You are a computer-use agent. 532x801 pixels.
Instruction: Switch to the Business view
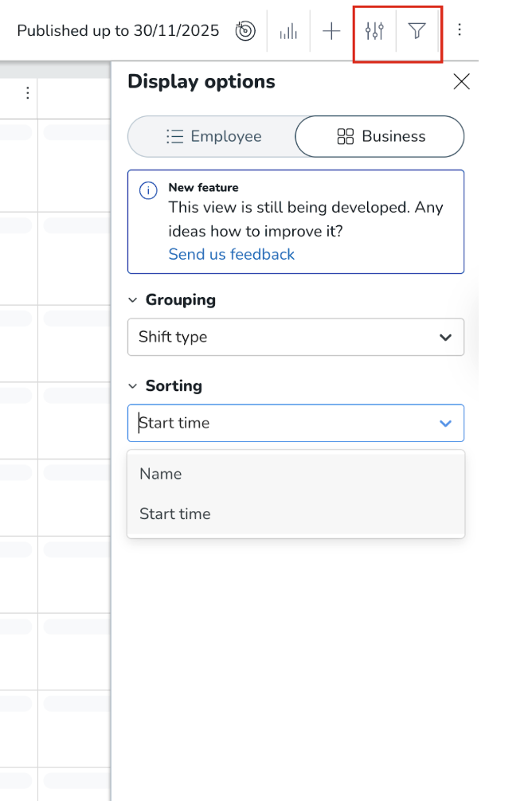[x=380, y=136]
